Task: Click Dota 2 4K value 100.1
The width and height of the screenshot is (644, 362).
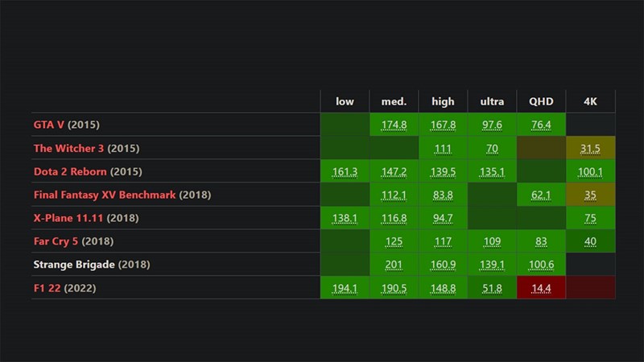Action: (x=590, y=172)
